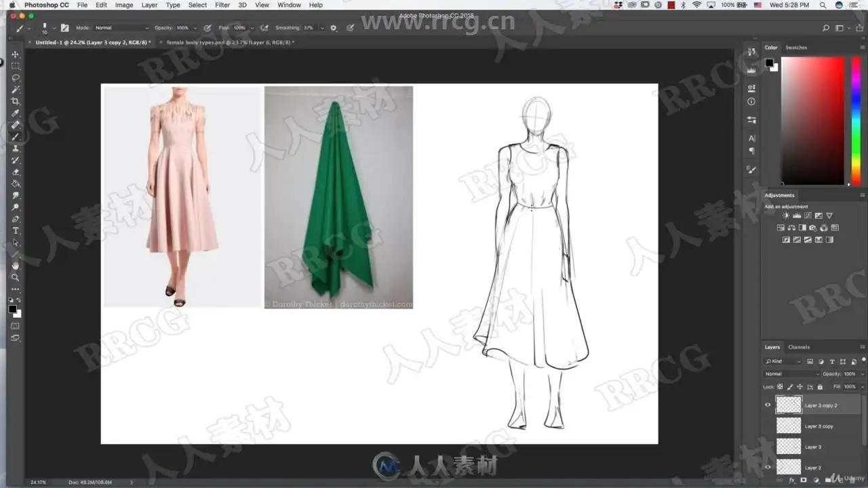
Task: Add a Photo Filter adjustment
Action: 813,228
